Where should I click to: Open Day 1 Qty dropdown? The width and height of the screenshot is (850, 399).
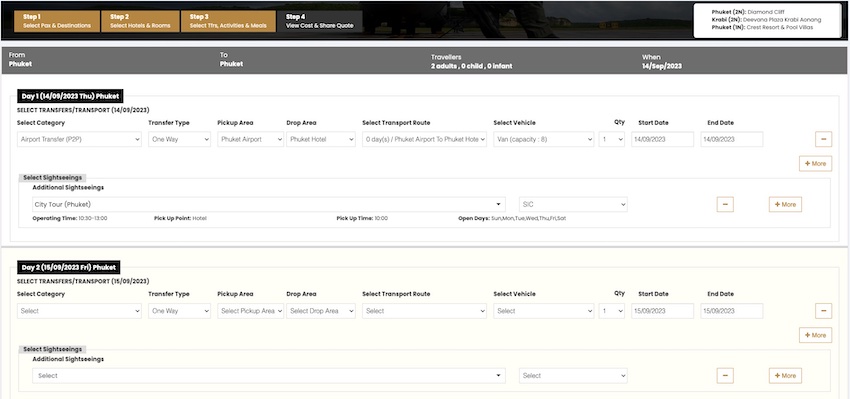(611, 139)
